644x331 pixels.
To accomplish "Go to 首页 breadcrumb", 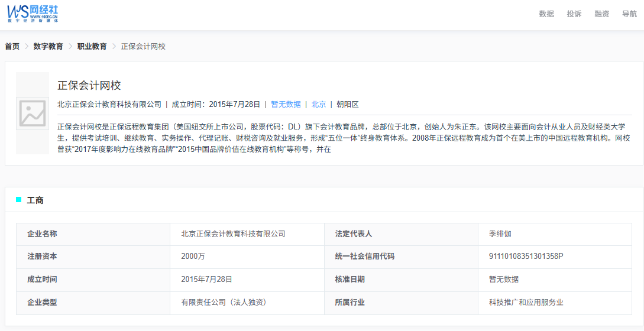I will (12, 47).
